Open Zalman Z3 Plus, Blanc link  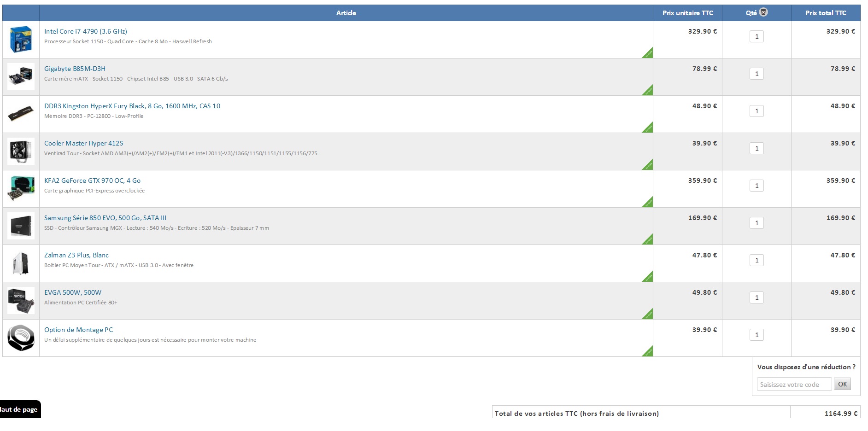point(76,255)
